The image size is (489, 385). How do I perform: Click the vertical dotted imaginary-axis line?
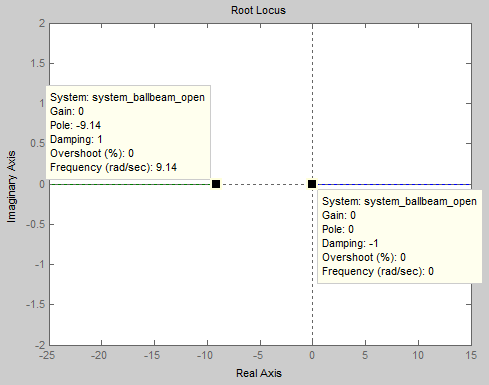312,100
